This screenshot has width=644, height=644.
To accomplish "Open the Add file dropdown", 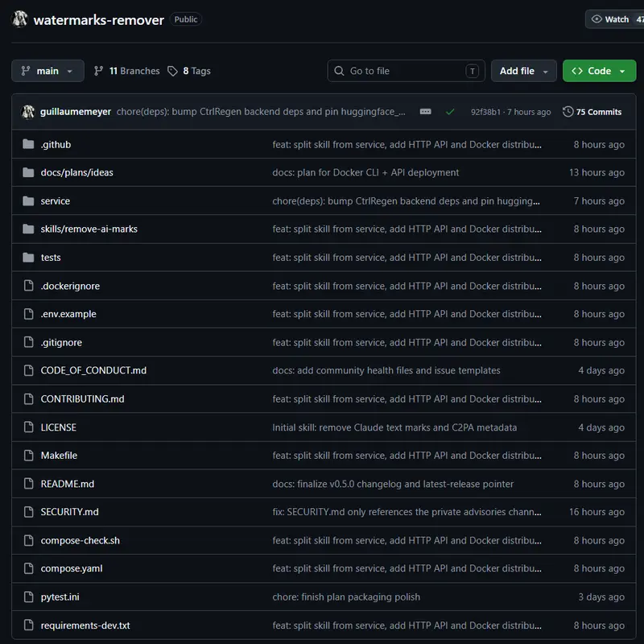I will (524, 71).
